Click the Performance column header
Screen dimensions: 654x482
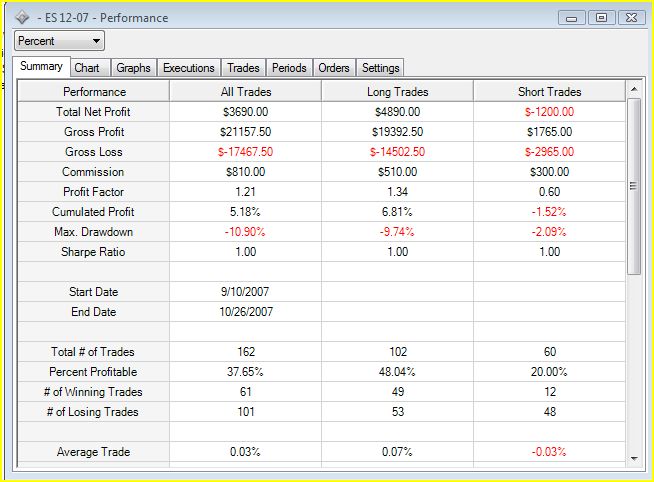(x=94, y=92)
